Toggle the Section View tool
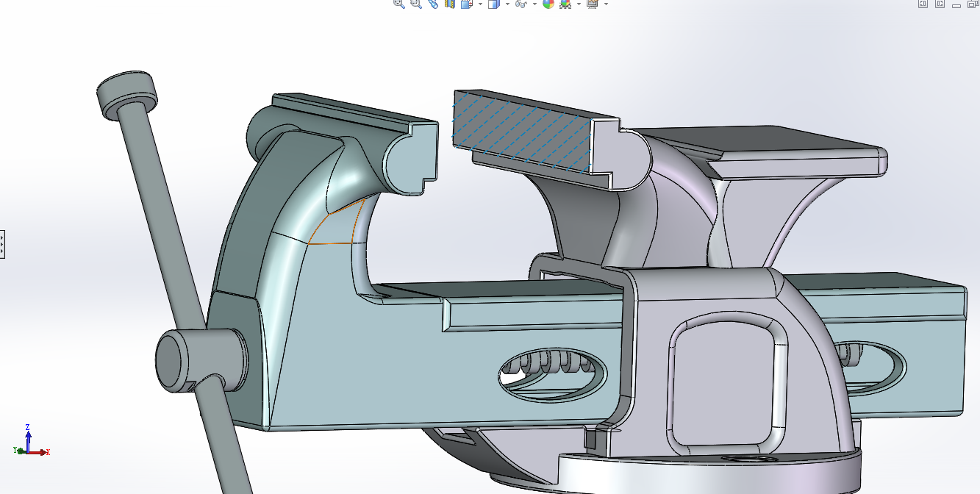The height and width of the screenshot is (494, 980). (x=450, y=3)
